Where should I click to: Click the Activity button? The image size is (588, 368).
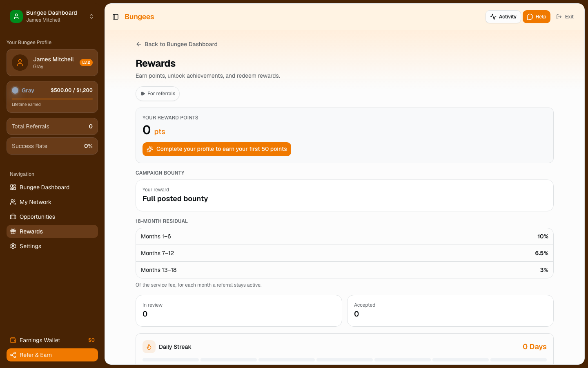pos(503,17)
